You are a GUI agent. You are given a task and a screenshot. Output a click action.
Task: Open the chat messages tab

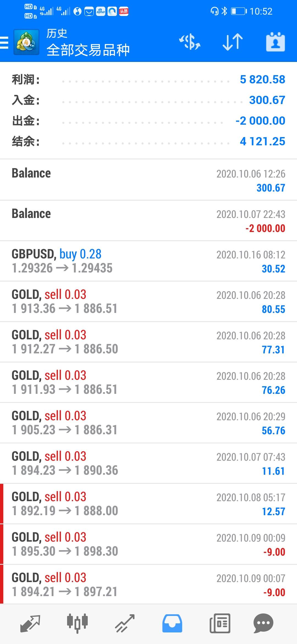click(263, 623)
